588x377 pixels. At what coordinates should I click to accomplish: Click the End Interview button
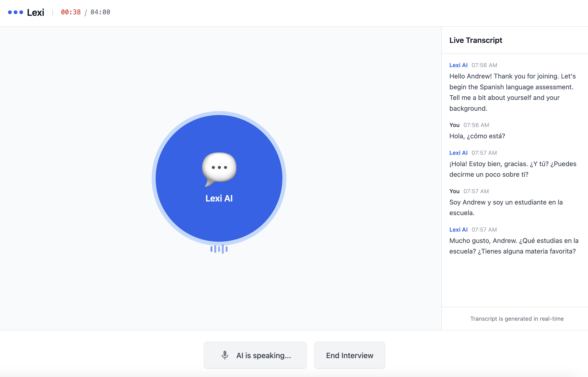point(349,355)
